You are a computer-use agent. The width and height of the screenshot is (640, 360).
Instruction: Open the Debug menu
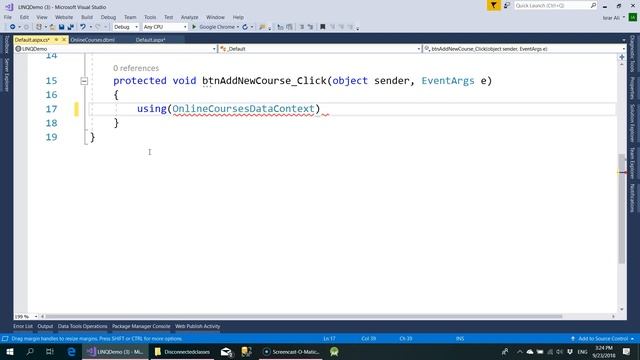108,17
